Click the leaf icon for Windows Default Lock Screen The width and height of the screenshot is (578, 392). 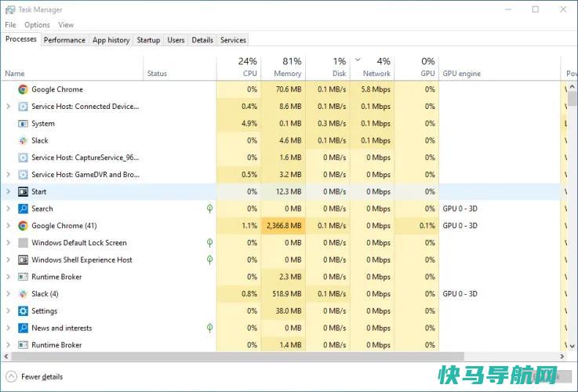pos(209,243)
